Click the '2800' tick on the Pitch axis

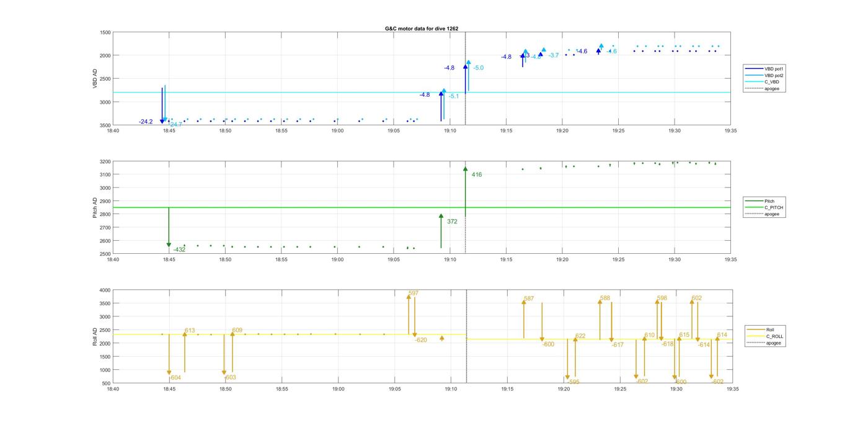(x=105, y=215)
